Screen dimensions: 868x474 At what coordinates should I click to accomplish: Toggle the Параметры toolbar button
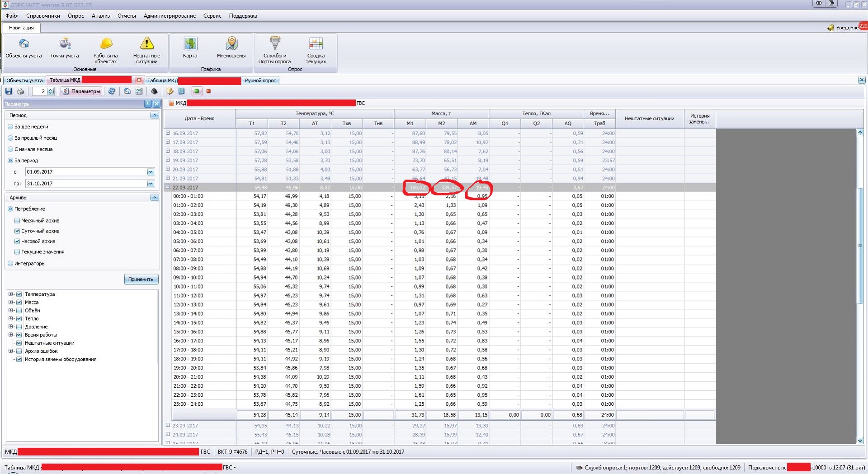[81, 91]
